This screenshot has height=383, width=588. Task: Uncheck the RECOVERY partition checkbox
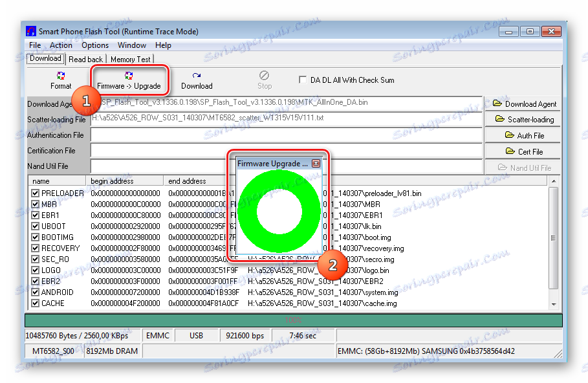pos(35,248)
